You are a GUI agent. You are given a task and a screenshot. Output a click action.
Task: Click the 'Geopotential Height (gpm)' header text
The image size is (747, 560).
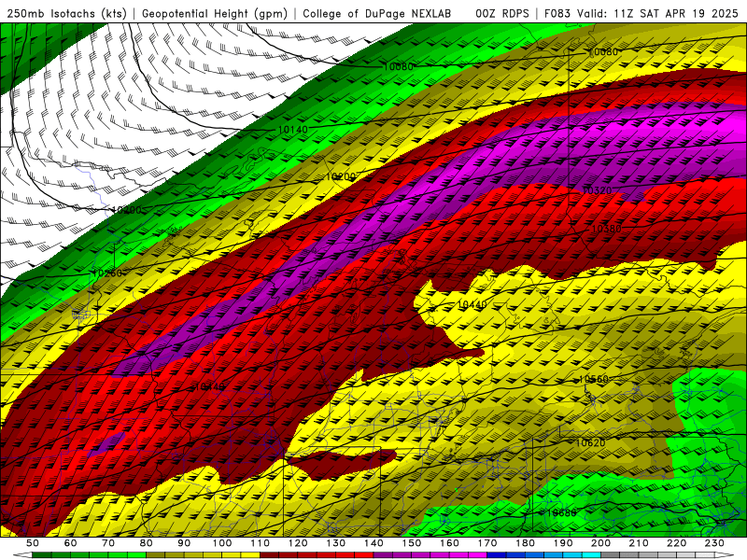click(x=215, y=14)
